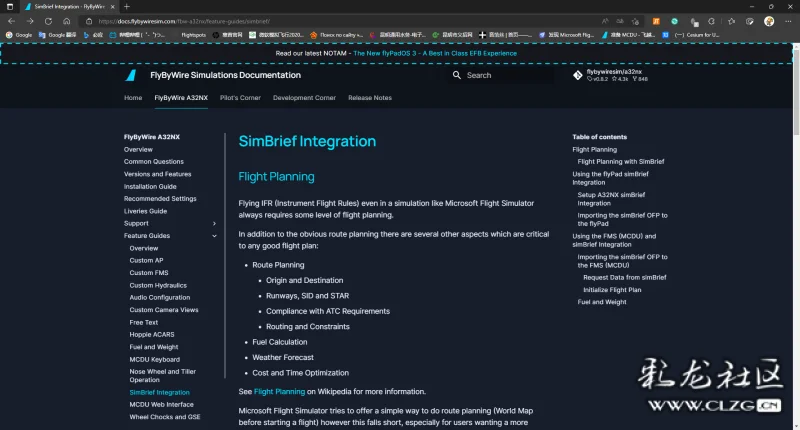Click the browser address bar URL
800x430 pixels.
tap(184, 21)
